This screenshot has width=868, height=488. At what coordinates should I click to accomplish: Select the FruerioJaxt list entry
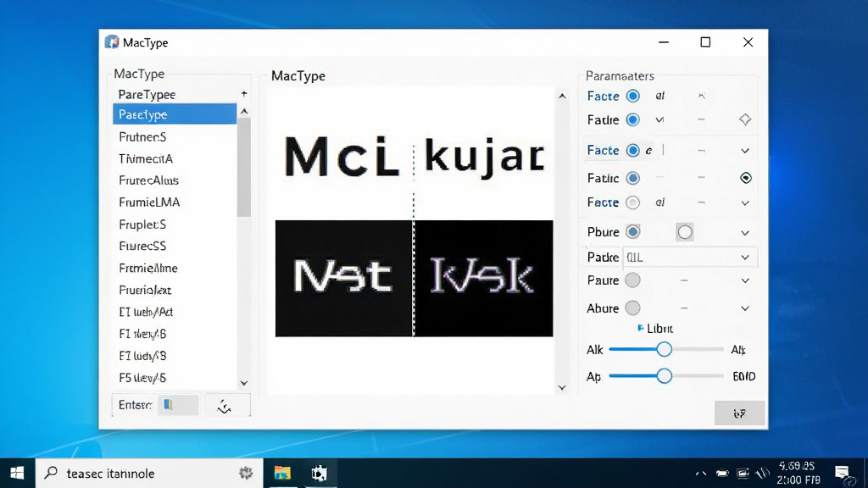(x=175, y=290)
